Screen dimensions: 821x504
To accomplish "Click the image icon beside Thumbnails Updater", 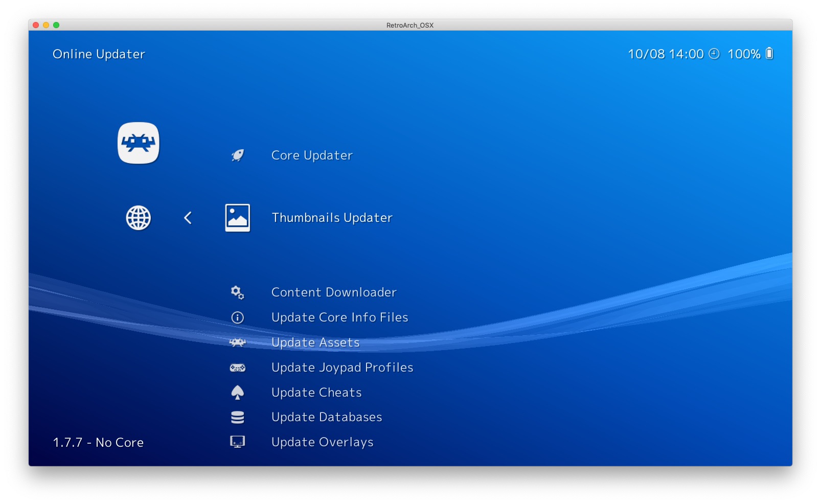I will click(237, 217).
